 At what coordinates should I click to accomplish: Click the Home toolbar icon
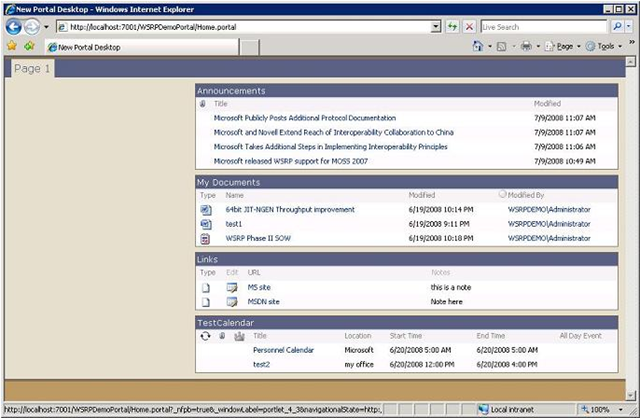pos(479,46)
